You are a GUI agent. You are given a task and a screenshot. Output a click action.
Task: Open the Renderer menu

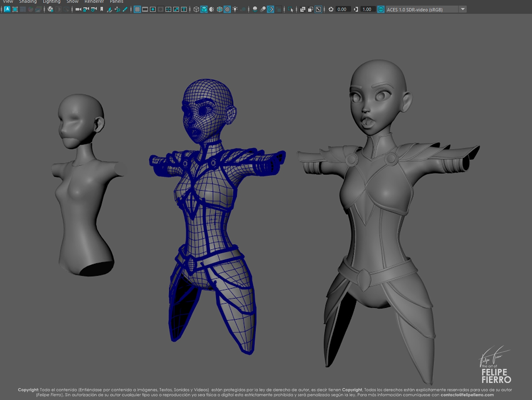94,1
